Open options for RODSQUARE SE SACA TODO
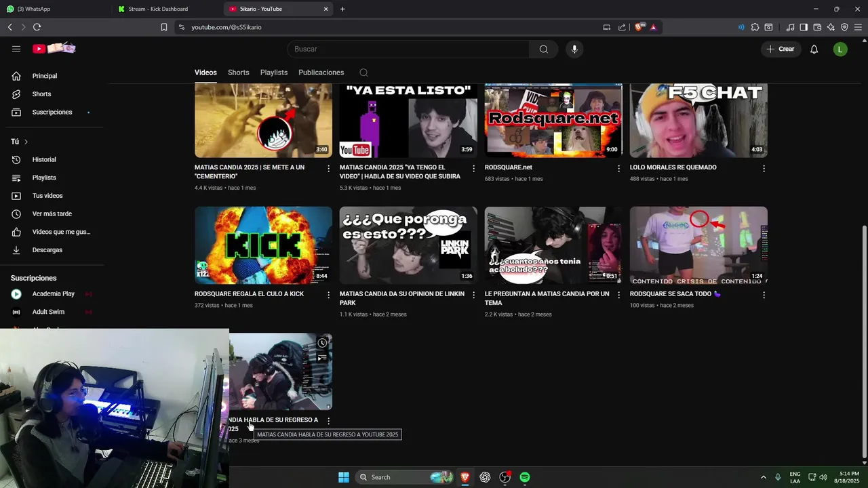This screenshot has height=488, width=868. [764, 295]
